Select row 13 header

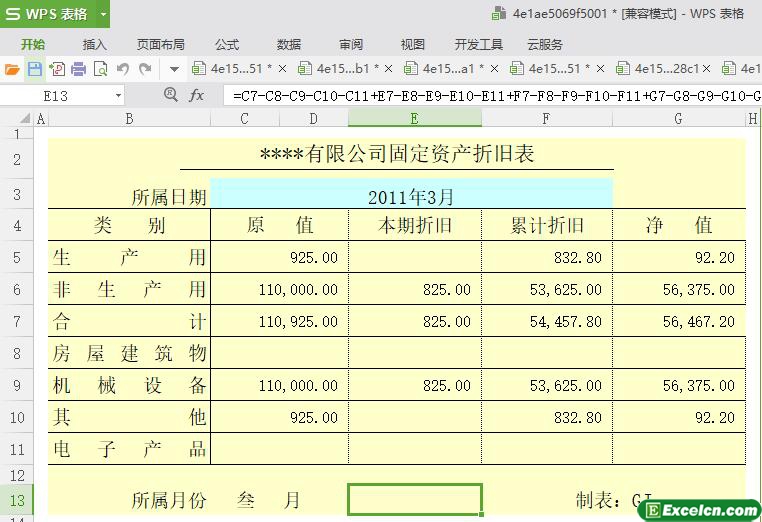pyautogui.click(x=17, y=499)
